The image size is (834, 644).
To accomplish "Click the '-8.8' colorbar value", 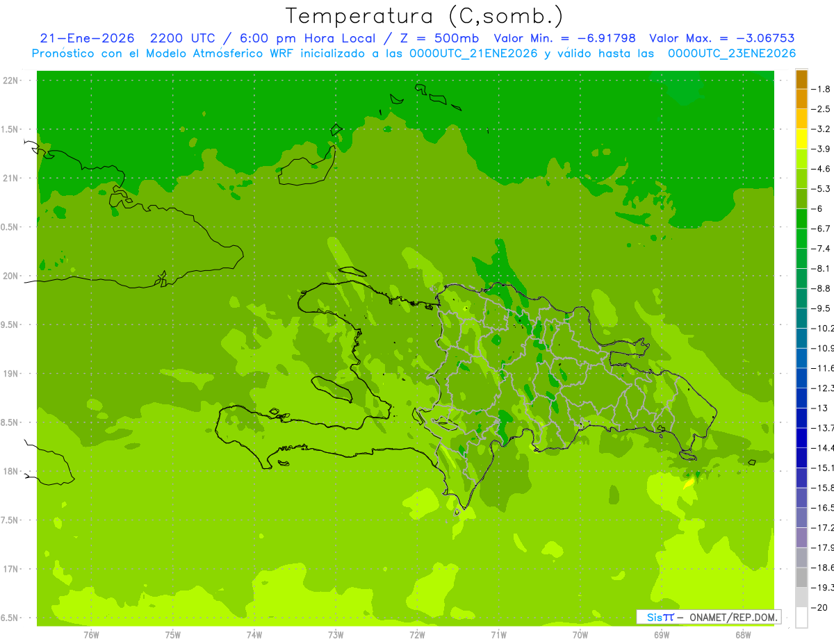I will pos(821,288).
